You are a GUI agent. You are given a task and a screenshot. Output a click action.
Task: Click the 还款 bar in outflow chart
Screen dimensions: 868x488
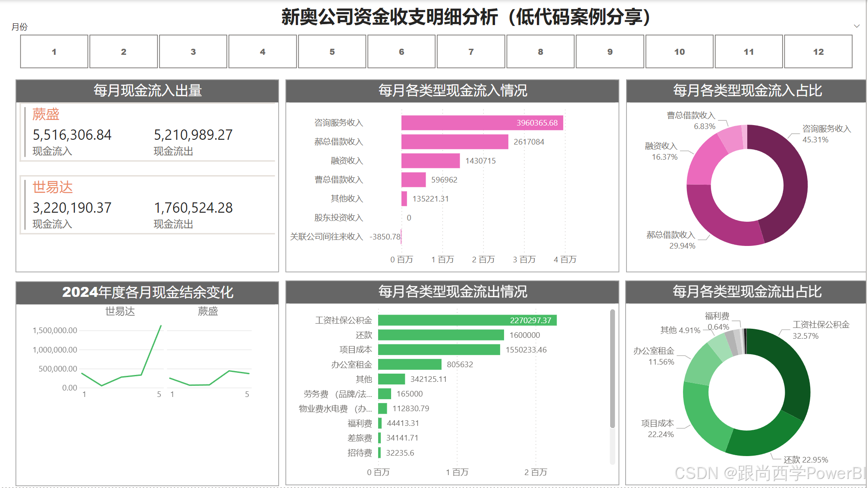tap(440, 335)
